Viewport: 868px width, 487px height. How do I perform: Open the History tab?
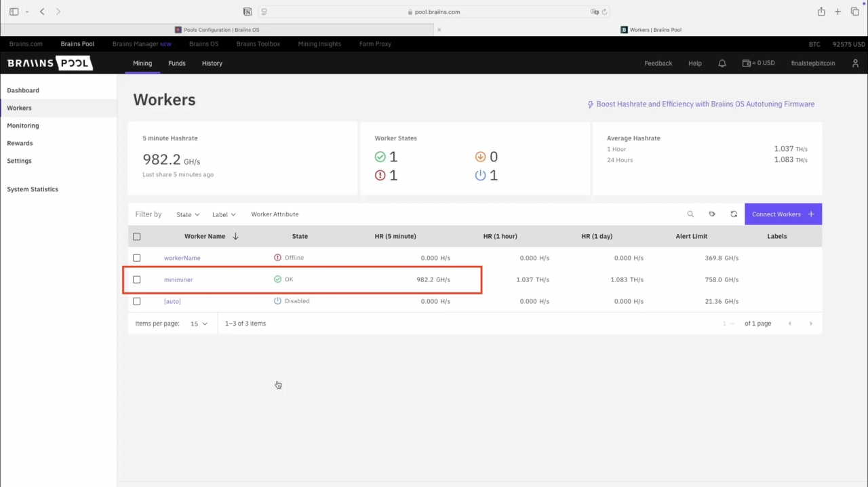point(212,63)
